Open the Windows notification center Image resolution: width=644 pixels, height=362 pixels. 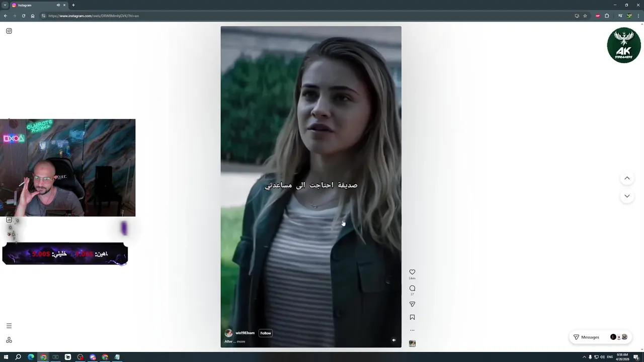[x=636, y=357]
